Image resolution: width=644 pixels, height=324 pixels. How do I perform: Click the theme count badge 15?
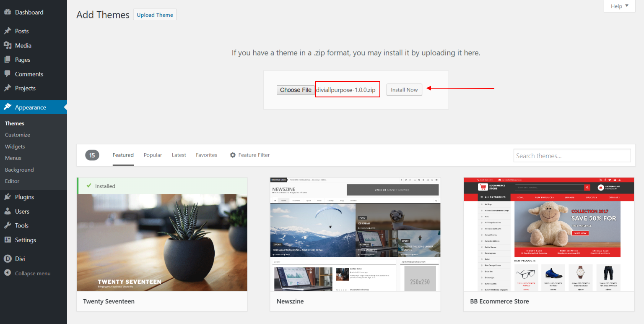92,155
